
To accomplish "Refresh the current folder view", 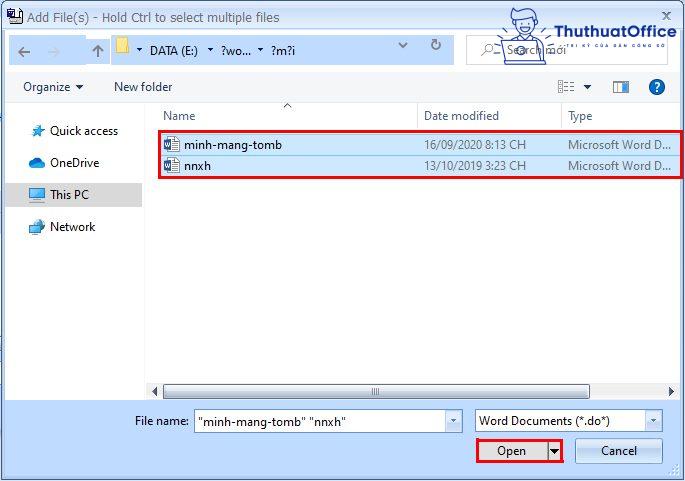I will (x=436, y=45).
